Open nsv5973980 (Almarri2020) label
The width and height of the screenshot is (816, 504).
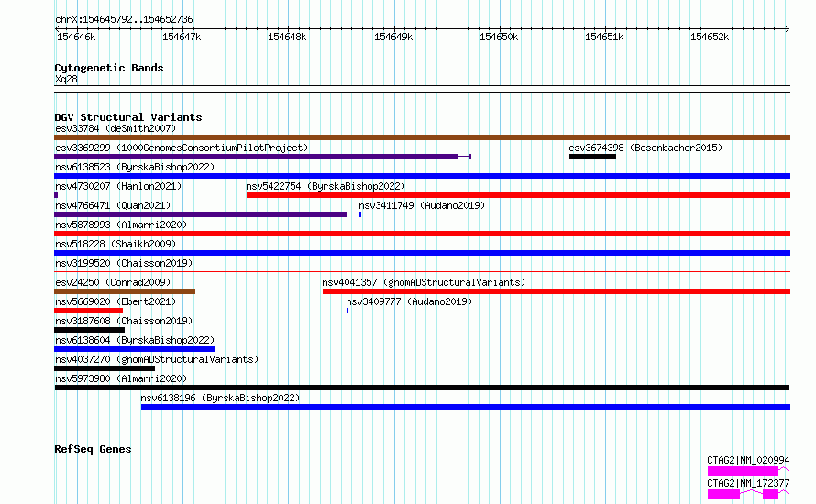click(x=121, y=378)
